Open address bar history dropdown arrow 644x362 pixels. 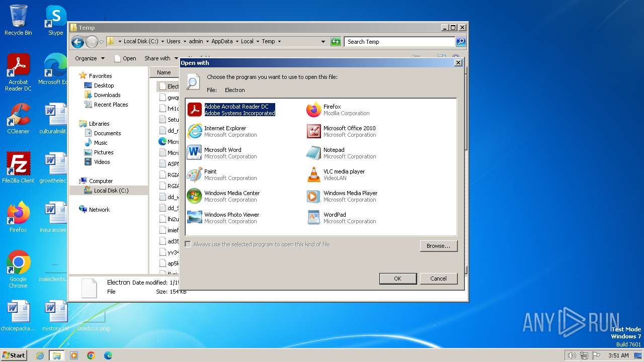coord(323,42)
